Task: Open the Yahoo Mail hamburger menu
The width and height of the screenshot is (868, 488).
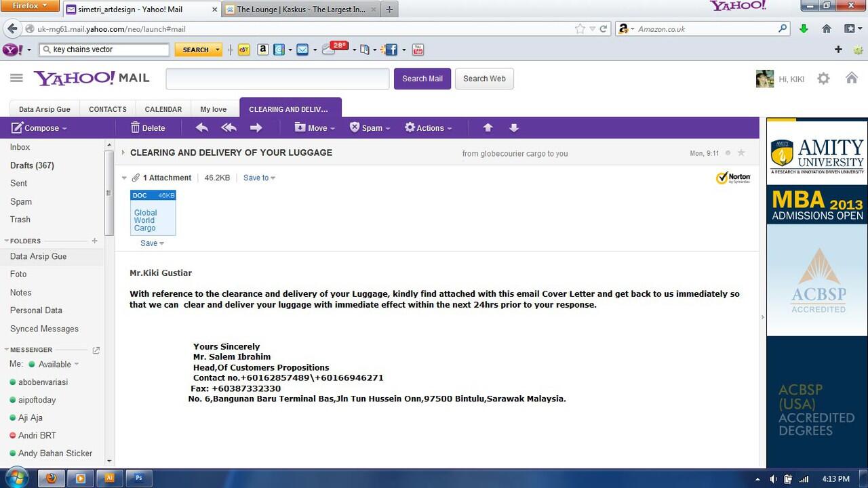Action: click(x=16, y=78)
